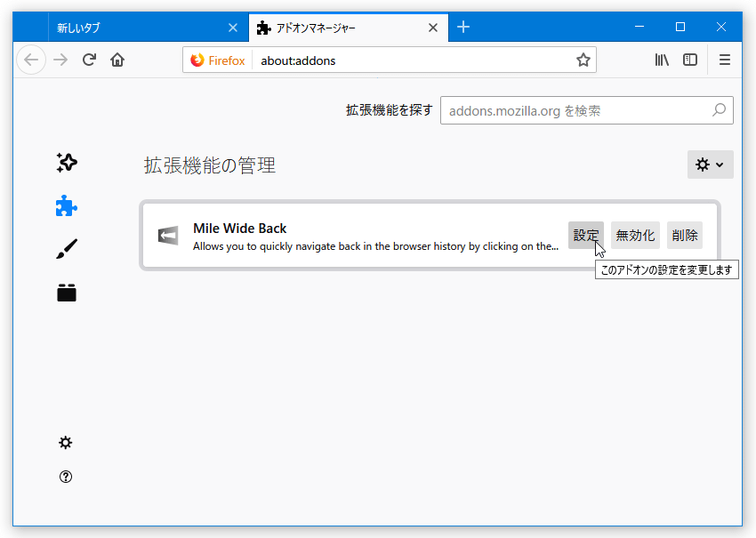Select the Extensions puzzle-piece category
Screen dimensions: 756x538
click(x=67, y=206)
